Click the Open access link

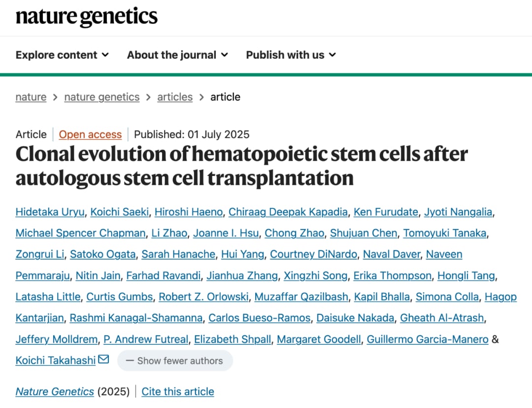pyautogui.click(x=90, y=135)
